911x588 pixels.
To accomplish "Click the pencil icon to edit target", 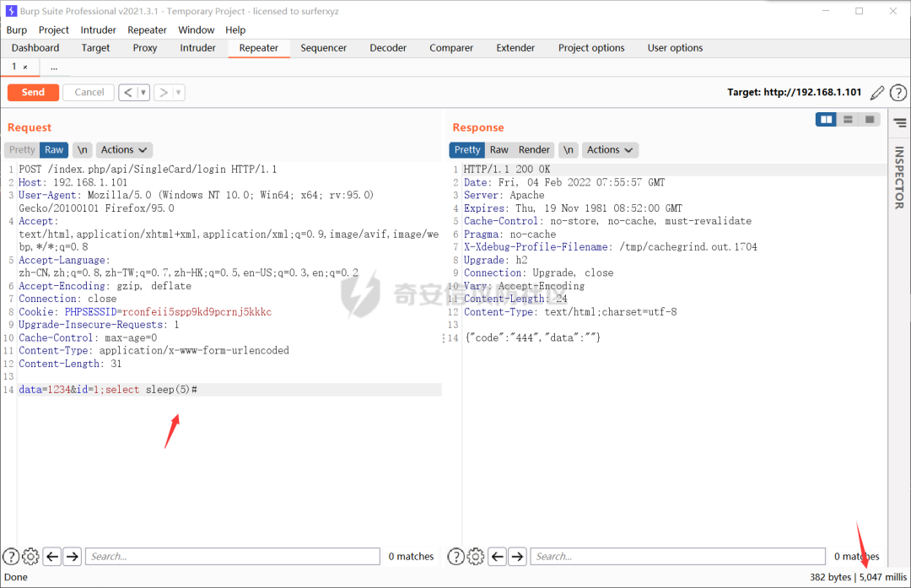I will click(x=877, y=93).
